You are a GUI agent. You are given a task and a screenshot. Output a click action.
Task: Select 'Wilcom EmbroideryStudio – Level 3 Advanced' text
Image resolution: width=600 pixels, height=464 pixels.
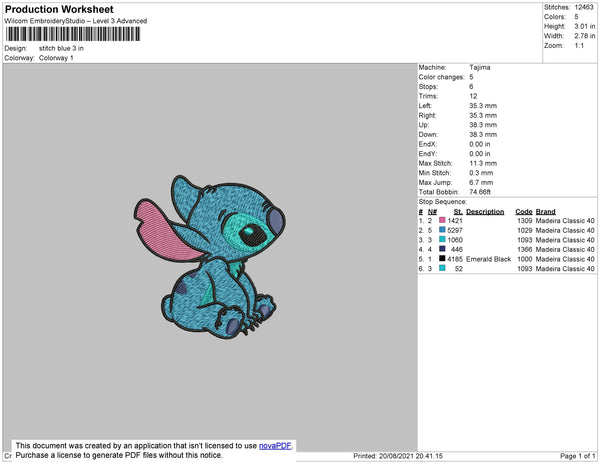coord(76,21)
